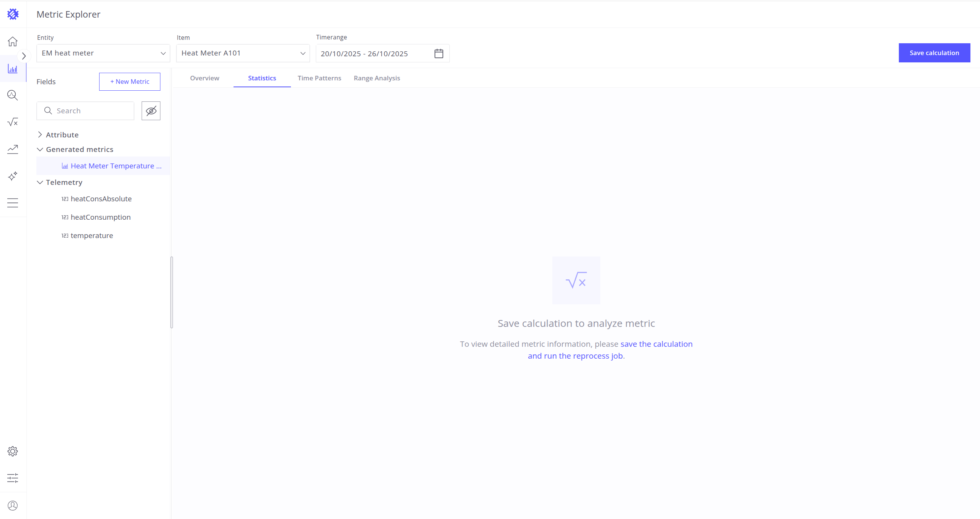Toggle hidden fields with eye icon
Screen dimensions: 980x519
point(151,111)
